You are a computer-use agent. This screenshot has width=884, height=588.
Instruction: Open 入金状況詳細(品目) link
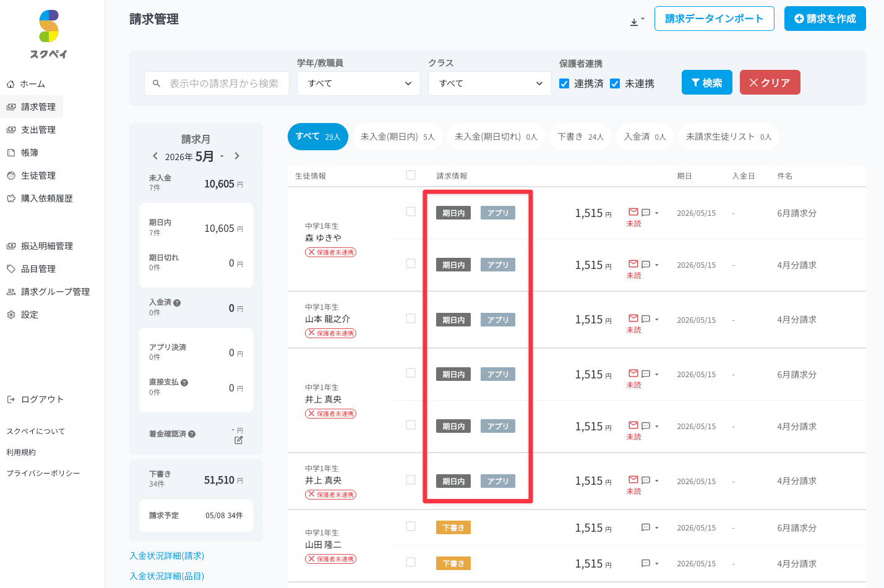pos(166,576)
